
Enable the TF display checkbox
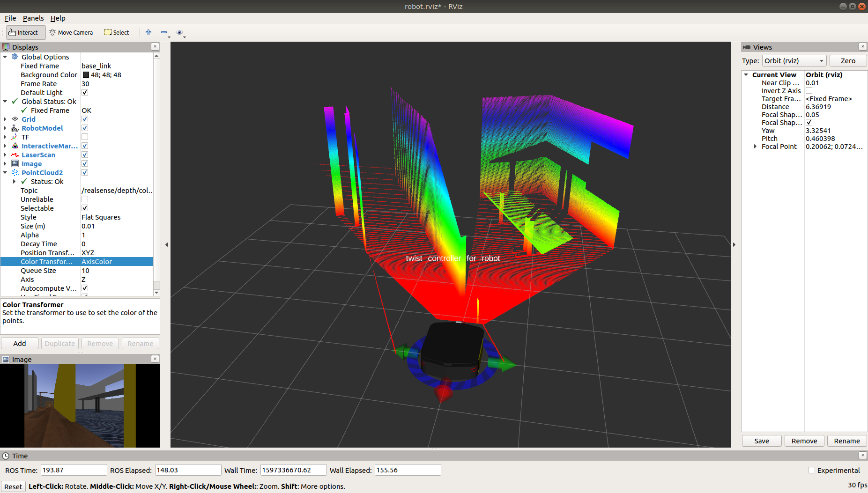pyautogui.click(x=85, y=137)
